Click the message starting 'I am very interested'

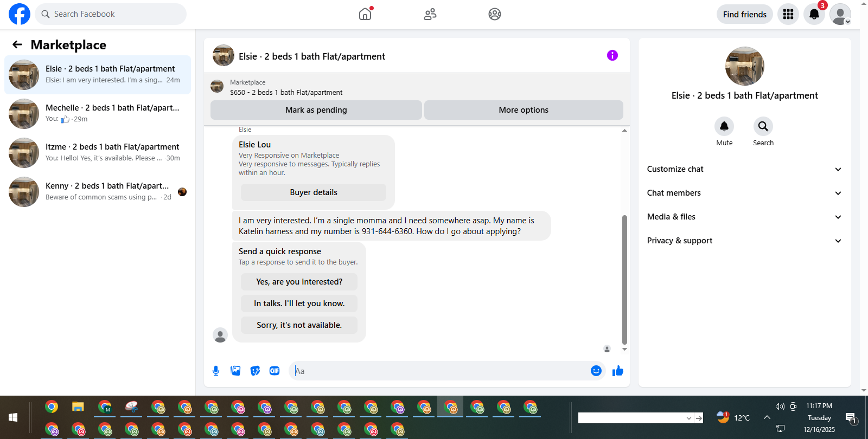pos(392,226)
